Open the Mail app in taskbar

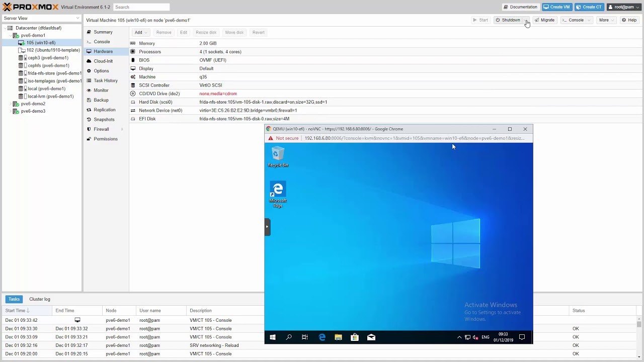pos(371,337)
